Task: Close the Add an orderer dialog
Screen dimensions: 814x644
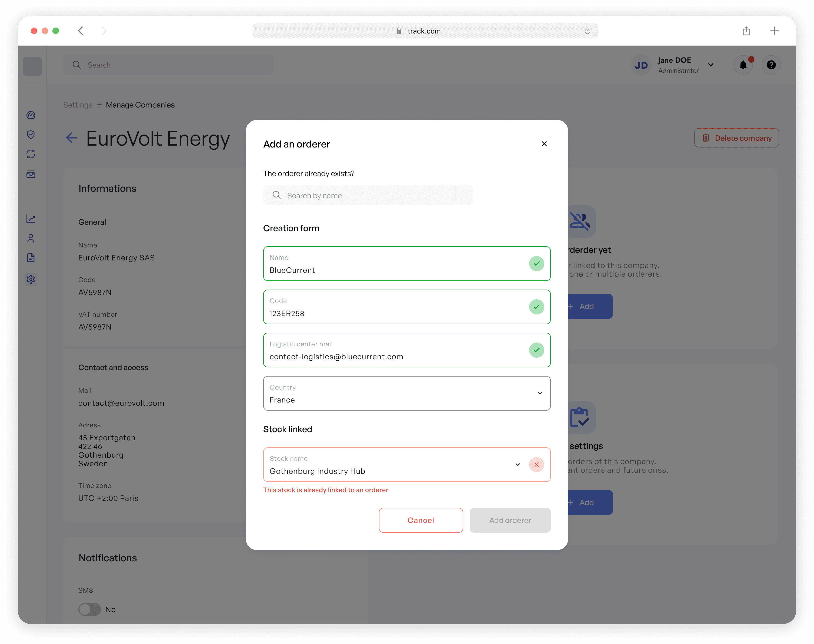Action: click(544, 144)
